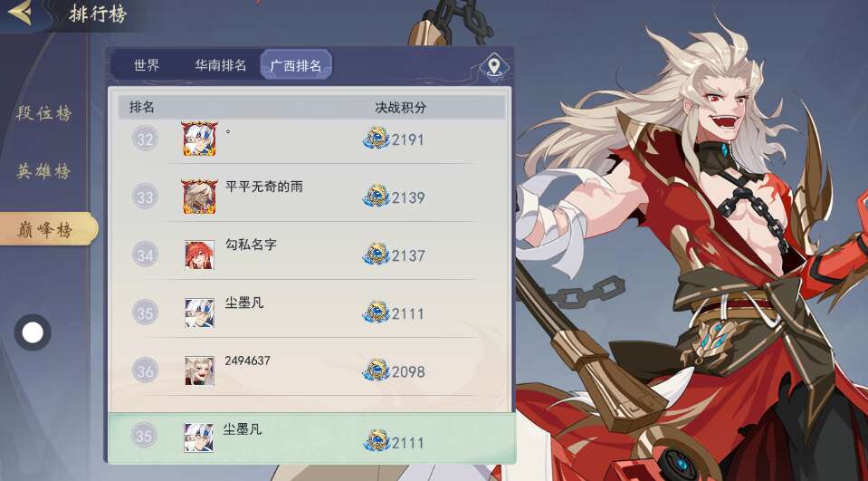
Task: Tap the 排名 column header
Action: click(142, 108)
